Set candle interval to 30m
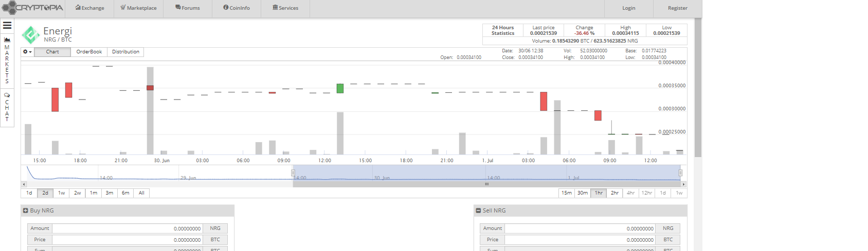This screenshot has width=868, height=251. click(x=583, y=193)
